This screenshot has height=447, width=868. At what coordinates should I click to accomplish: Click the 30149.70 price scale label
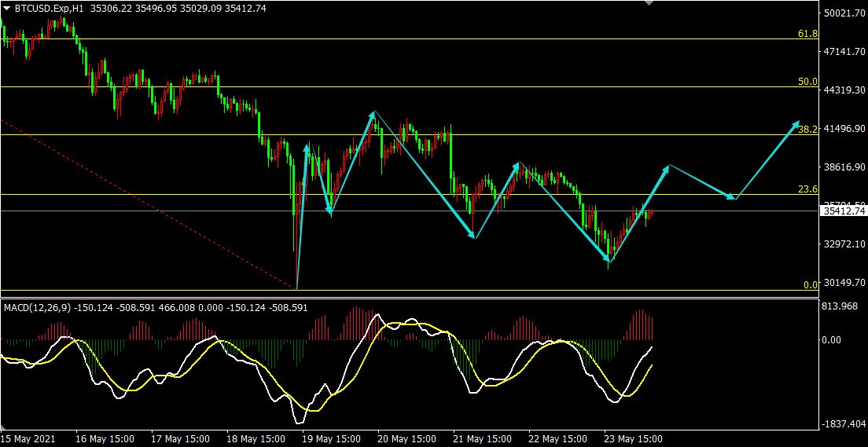pyautogui.click(x=844, y=283)
